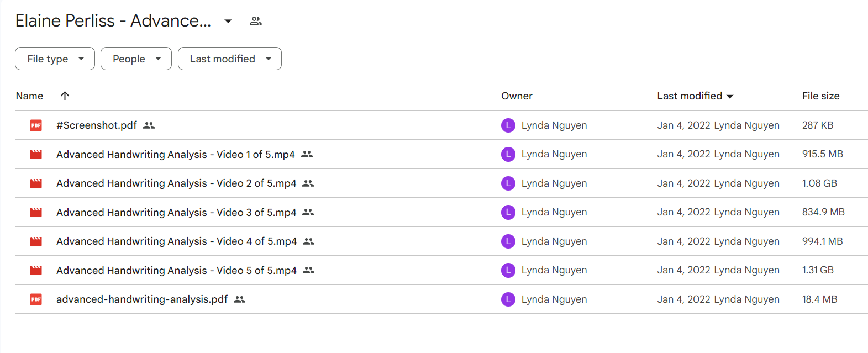Screen dimensions: 868x353
Task: Select Advanced Handwriting Analysis - Video 5 of 5.mp4
Action: [177, 270]
